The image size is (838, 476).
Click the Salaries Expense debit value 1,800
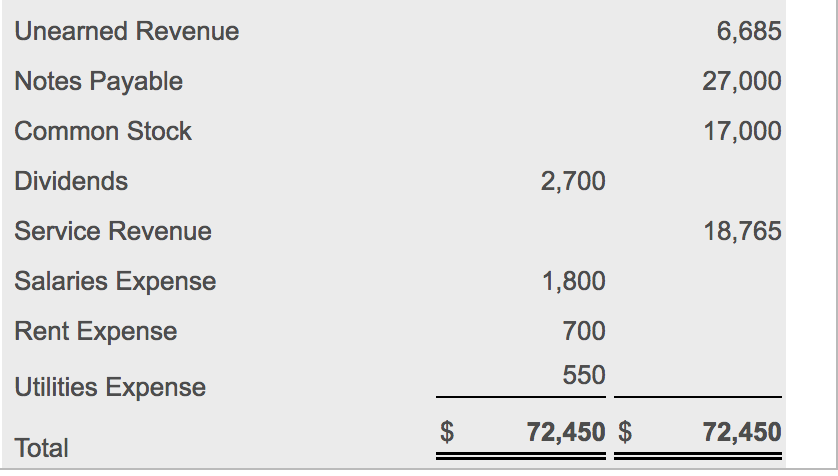(574, 282)
